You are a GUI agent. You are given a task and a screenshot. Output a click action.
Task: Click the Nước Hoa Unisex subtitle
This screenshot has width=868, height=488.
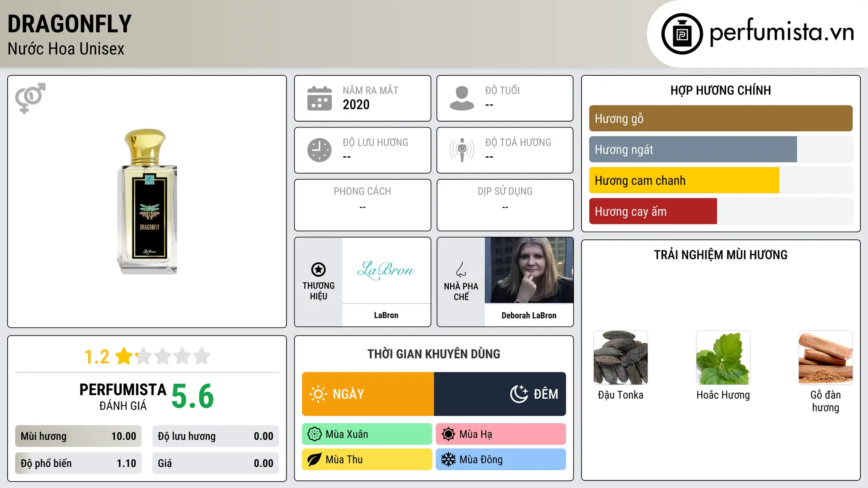[x=66, y=49]
